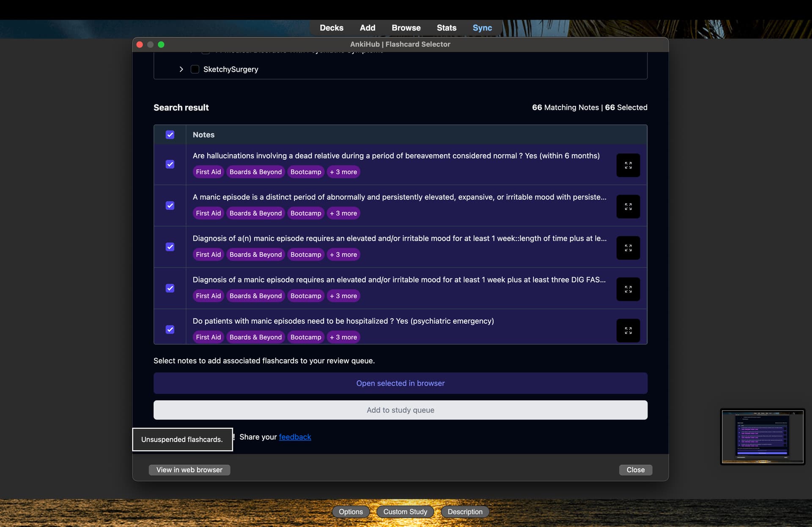
Task: Expand the manic hospitalization note
Action: [628, 330]
